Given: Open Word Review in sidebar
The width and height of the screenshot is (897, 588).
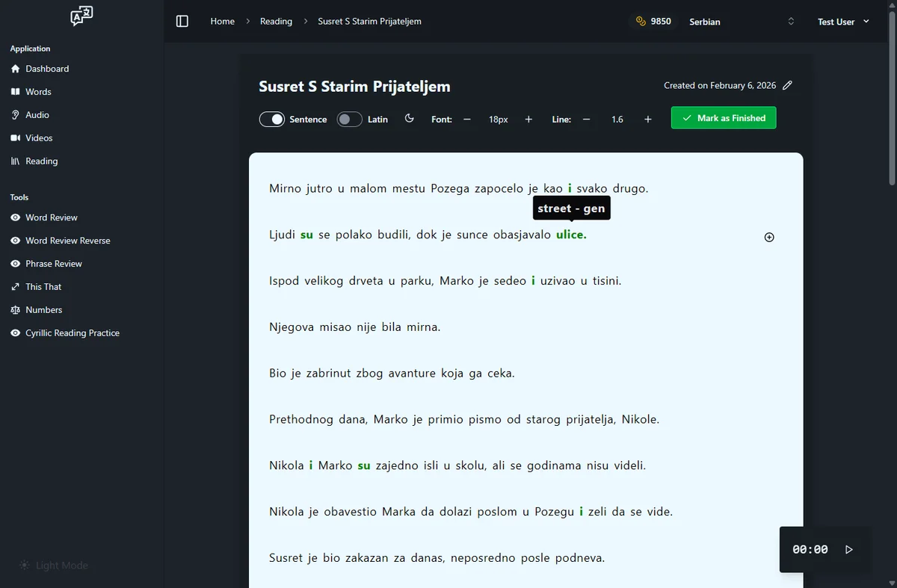Looking at the screenshot, I should point(51,217).
